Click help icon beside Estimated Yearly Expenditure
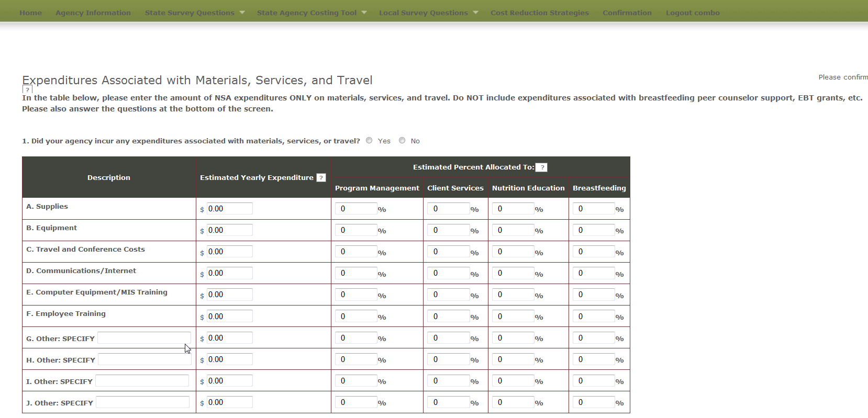The height and width of the screenshot is (418, 868). (x=321, y=178)
